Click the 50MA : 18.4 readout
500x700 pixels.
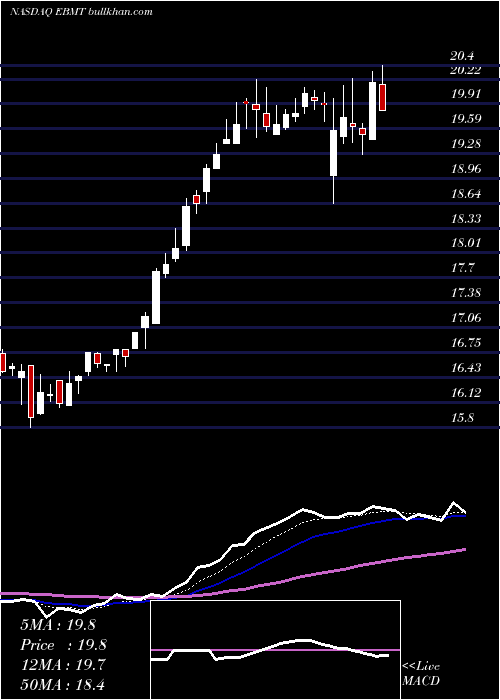(62, 684)
